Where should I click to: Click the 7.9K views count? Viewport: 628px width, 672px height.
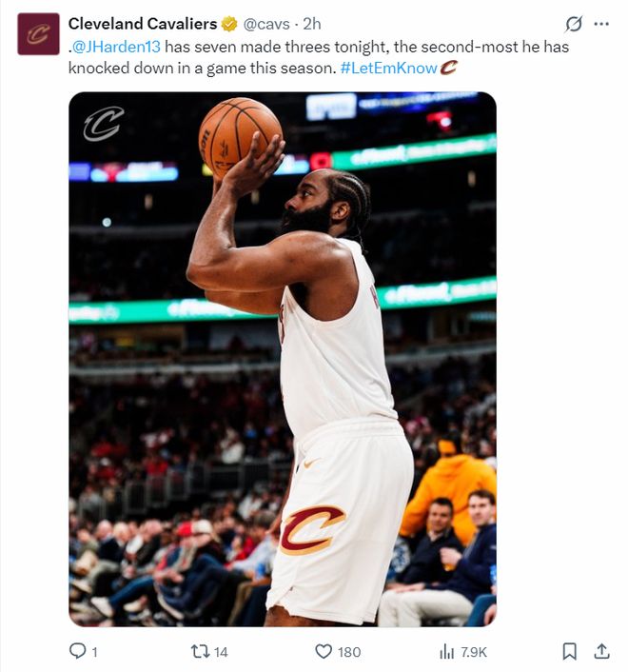474,652
